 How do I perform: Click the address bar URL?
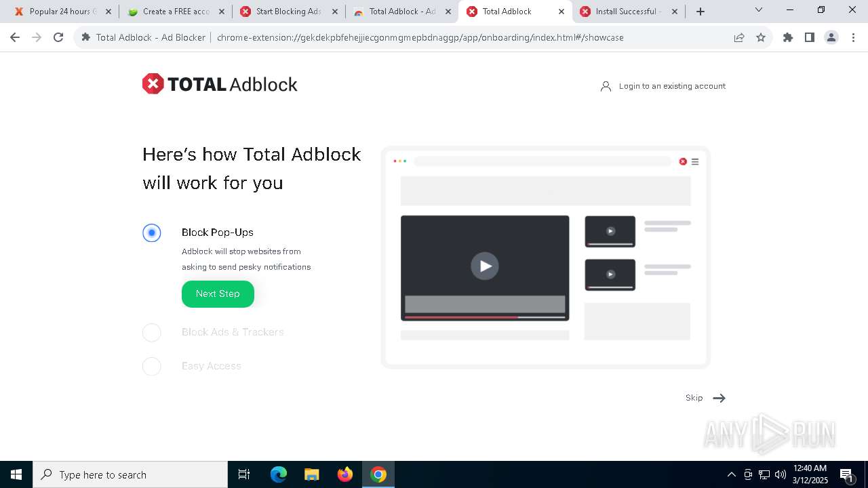click(x=420, y=37)
